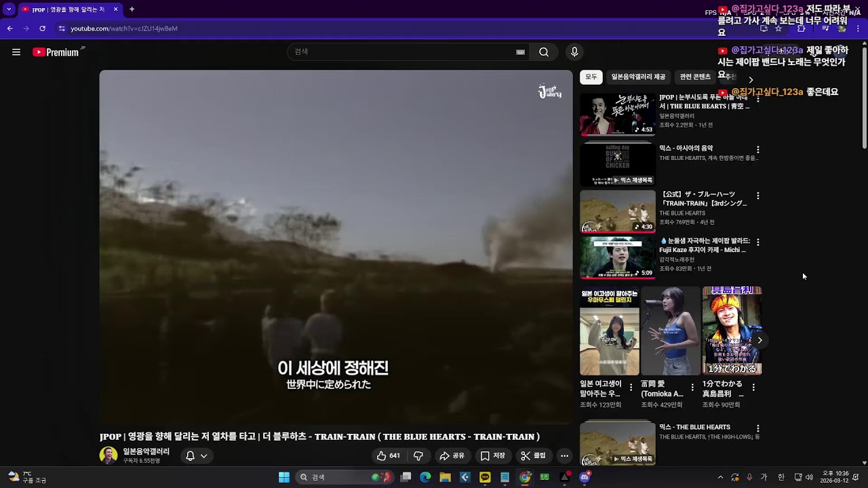This screenshot has height=488, width=868.
Task: Open options for 믹스 - THE BLUE HEARTS
Action: click(x=758, y=429)
